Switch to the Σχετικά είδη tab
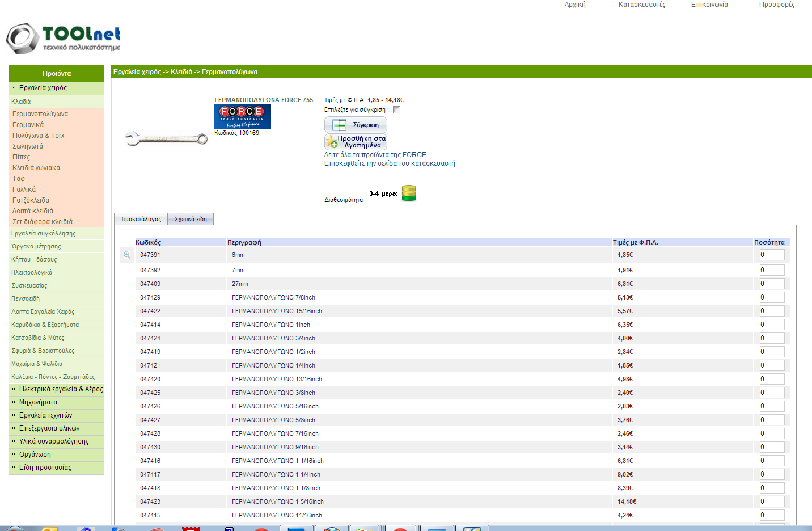 (191, 219)
